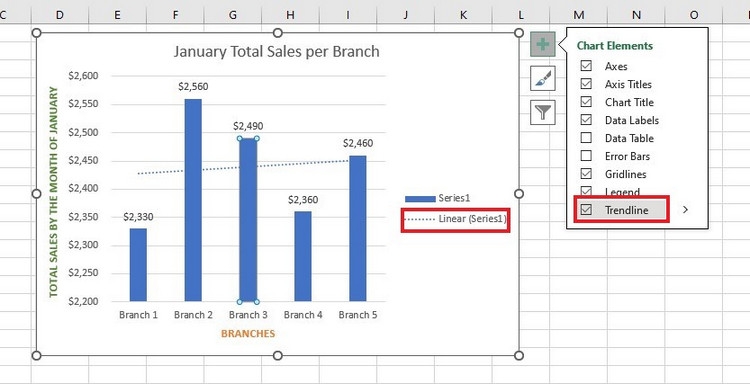Select the Branch 1 category label
The image size is (750, 384).
tap(138, 315)
